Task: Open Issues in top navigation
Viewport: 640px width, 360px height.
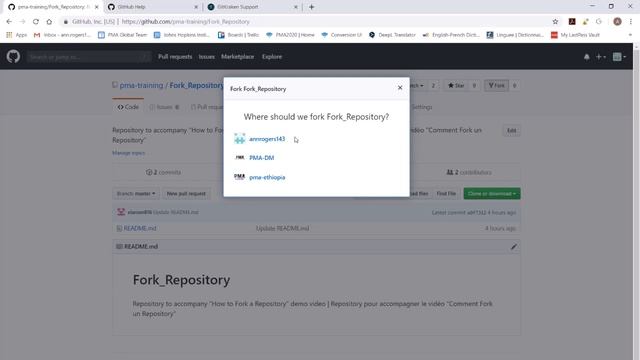Action: 207,57
